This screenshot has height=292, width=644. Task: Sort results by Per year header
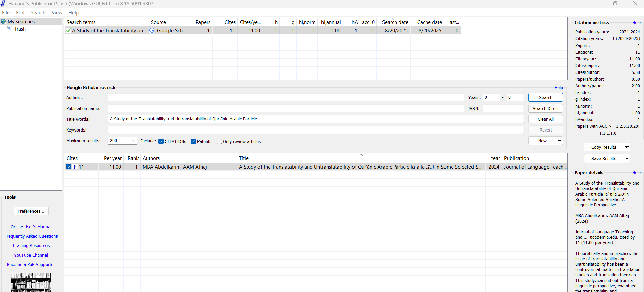pos(111,158)
